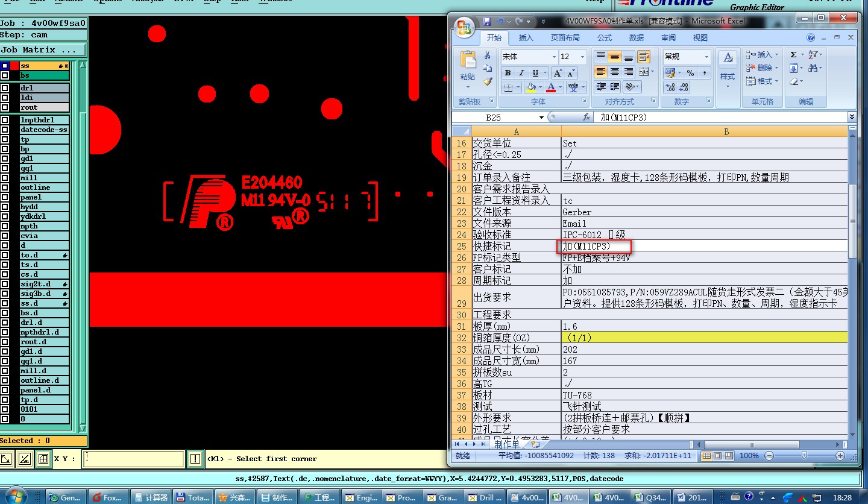Increase font size with grow-font icon
Screen dimensions: 868x504
point(558,73)
